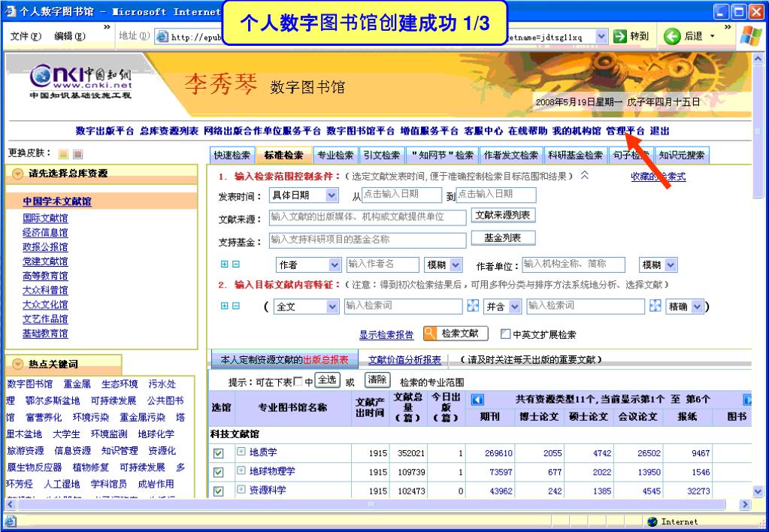Click expand icon after first search term field
Image resolution: width=769 pixels, height=532 pixels.
click(473, 306)
